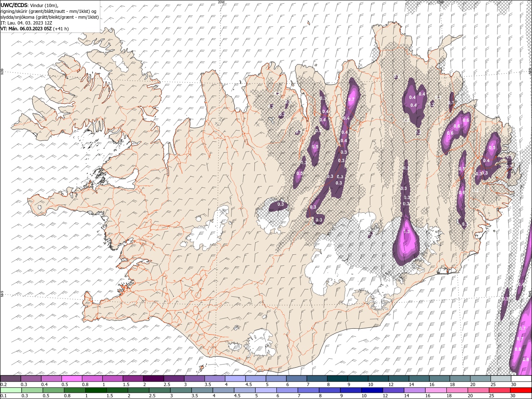This screenshot has width=532, height=399.
Task: Click the top-row swatch between 12 and 14
Action: pyautogui.click(x=399, y=379)
